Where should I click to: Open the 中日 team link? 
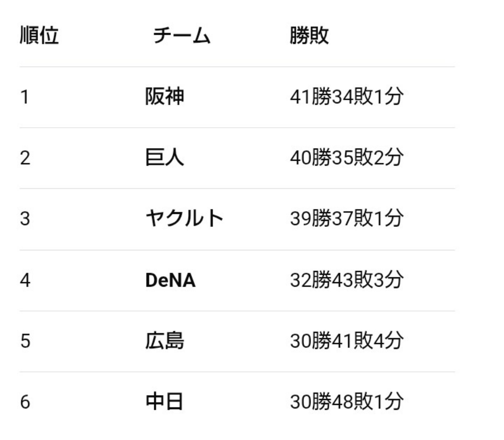(164, 401)
